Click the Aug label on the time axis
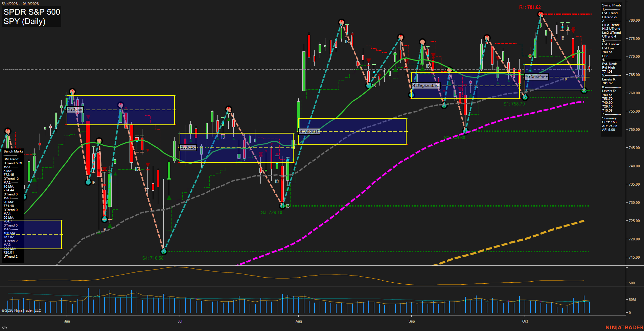Viewport: 644px width, 331px height. (298, 321)
